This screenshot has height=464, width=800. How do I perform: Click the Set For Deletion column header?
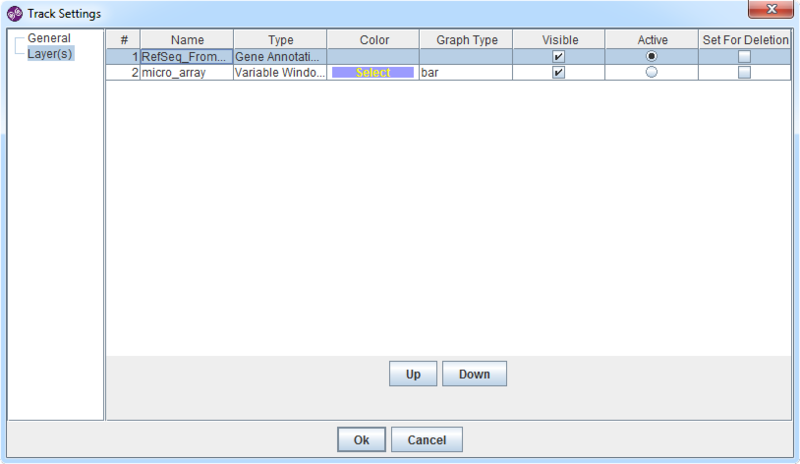[x=745, y=40]
